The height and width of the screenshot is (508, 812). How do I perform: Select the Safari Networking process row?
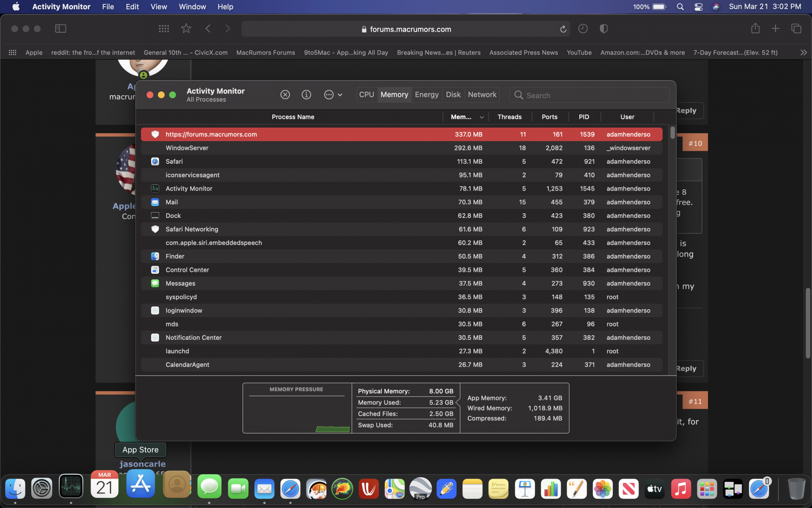[402, 229]
